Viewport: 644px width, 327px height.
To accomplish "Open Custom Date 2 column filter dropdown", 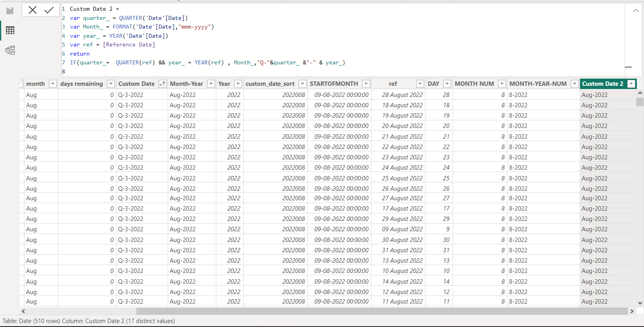I will tap(631, 84).
